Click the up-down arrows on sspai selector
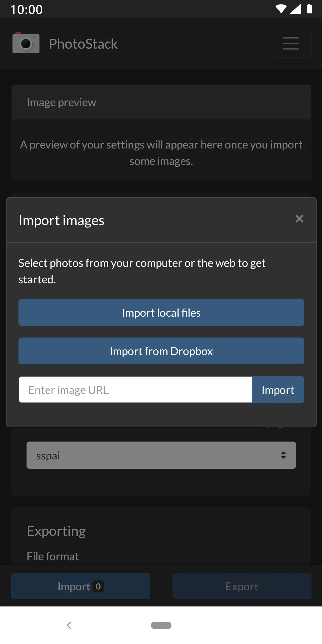Image resolution: width=322 pixels, height=644 pixels. [x=283, y=455]
